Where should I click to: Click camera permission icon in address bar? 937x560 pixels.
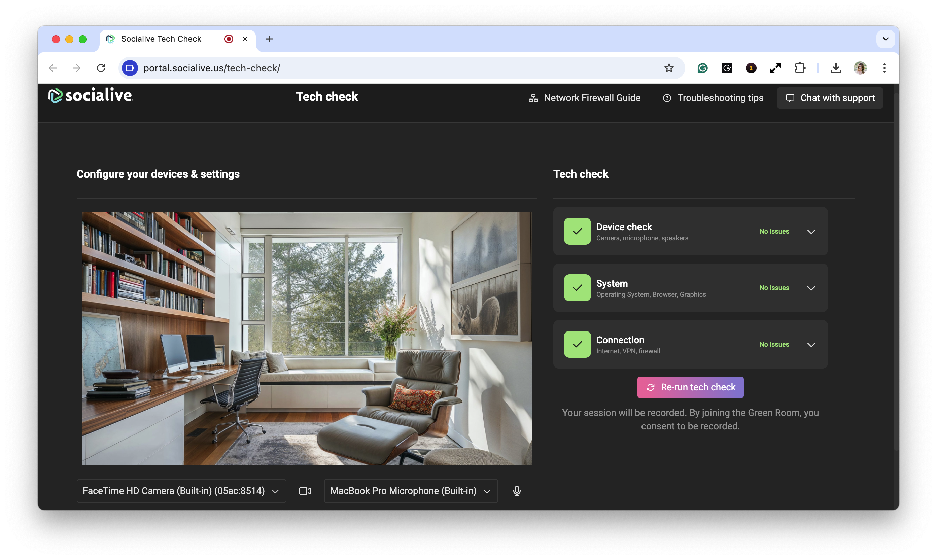130,68
